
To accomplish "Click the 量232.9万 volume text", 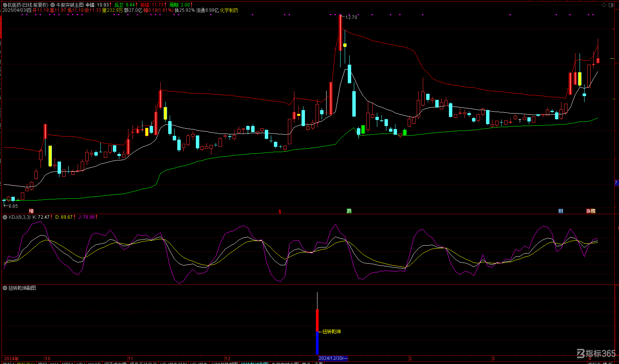I will [113, 10].
